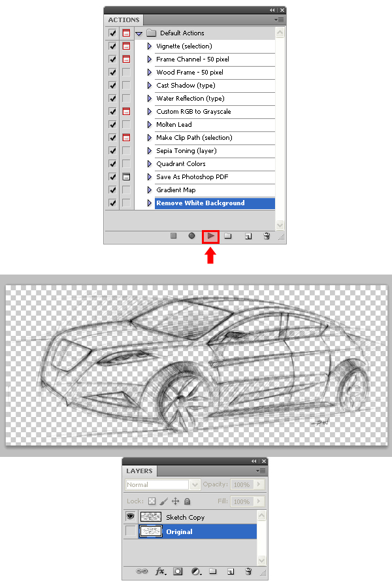
Task: Lock position move icon
Action: pyautogui.click(x=176, y=501)
